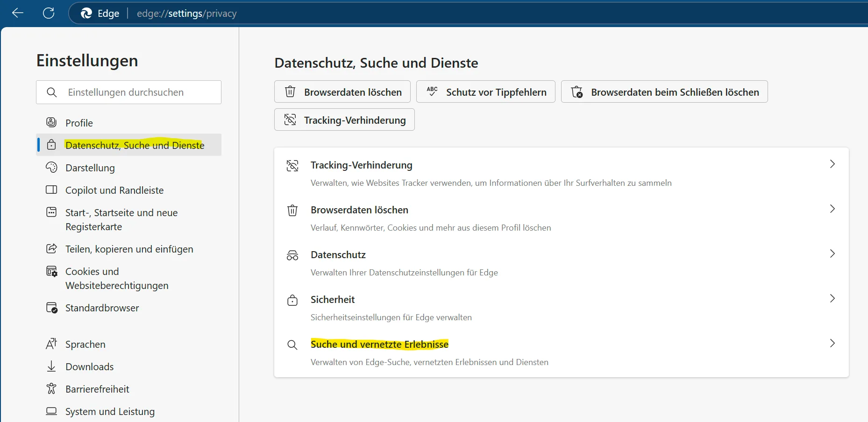This screenshot has height=422, width=868.
Task: Expand Suche und vernetzte Erlebnisse with its chevron
Action: click(832, 343)
